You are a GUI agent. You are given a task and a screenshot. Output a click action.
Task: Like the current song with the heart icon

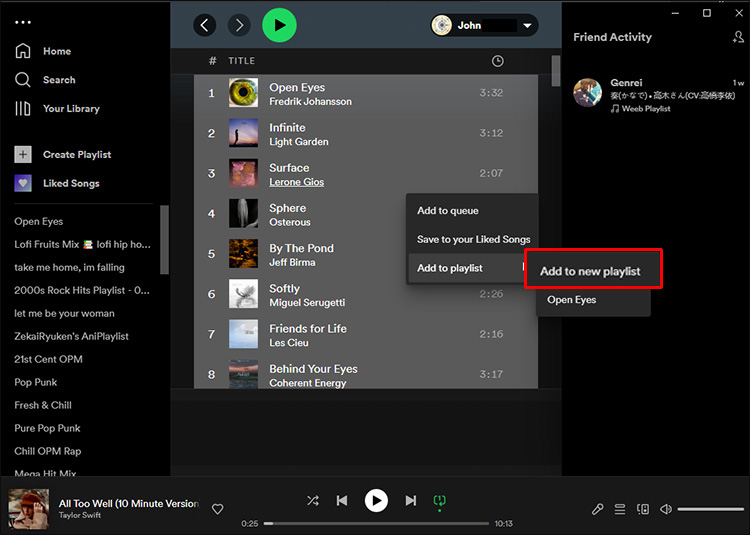pyautogui.click(x=218, y=509)
